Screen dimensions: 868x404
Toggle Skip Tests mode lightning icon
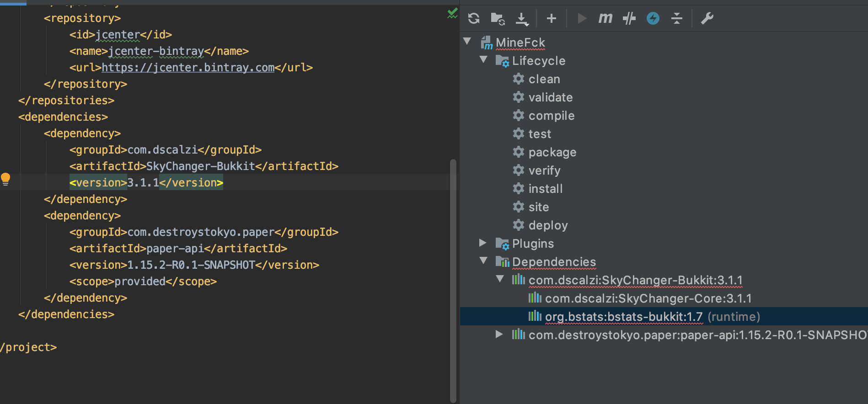click(x=653, y=18)
